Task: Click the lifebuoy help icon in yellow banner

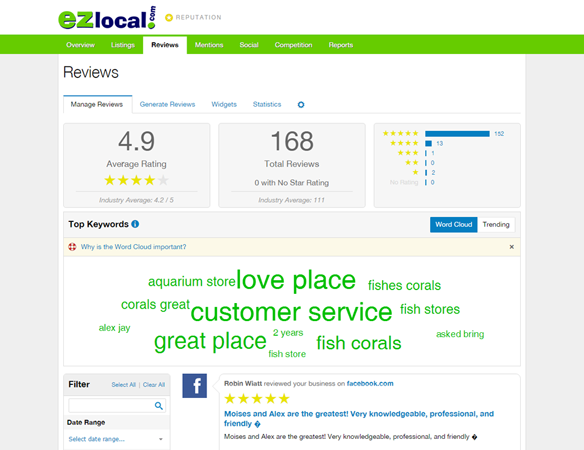Action: pos(72,247)
